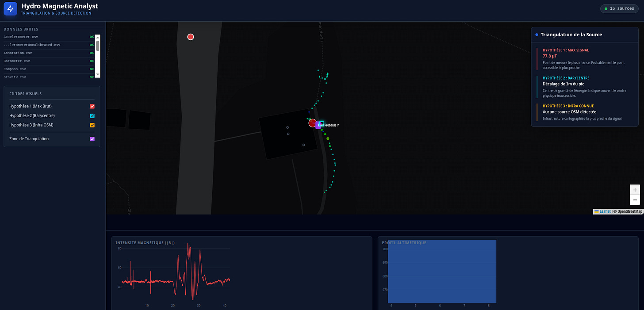Click the cyan square barycentre marker
Screen dimensions: 644x310
coord(322,124)
